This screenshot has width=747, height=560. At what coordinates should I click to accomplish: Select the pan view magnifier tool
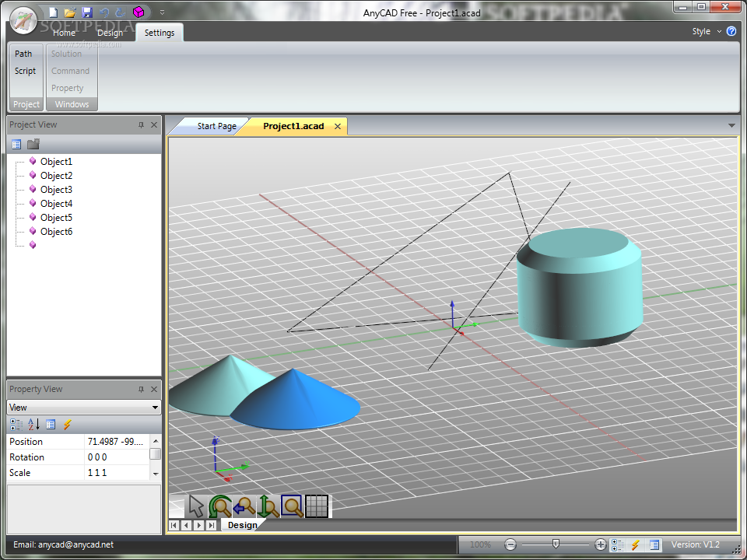pos(244,506)
